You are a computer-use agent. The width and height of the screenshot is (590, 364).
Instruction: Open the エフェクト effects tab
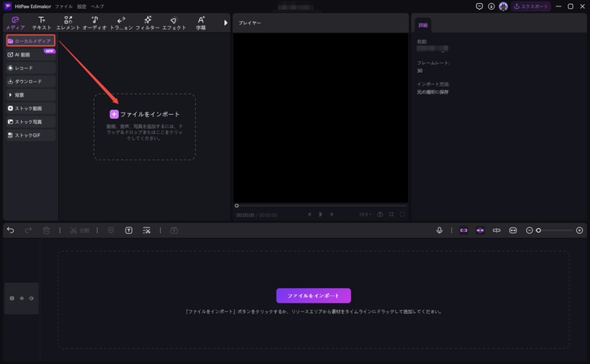point(174,23)
